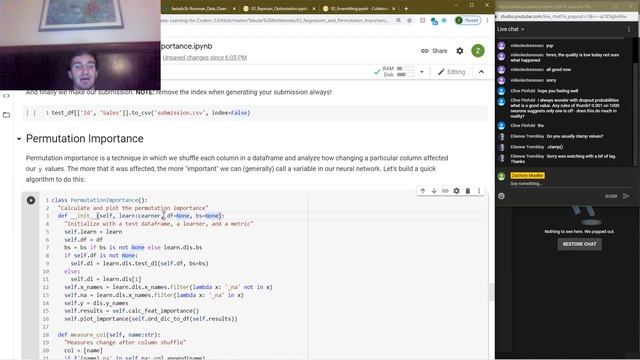Close the 02_Bayesian_Optimization tab
Image resolution: width=640 pixels, height=360 pixels.
point(314,8)
